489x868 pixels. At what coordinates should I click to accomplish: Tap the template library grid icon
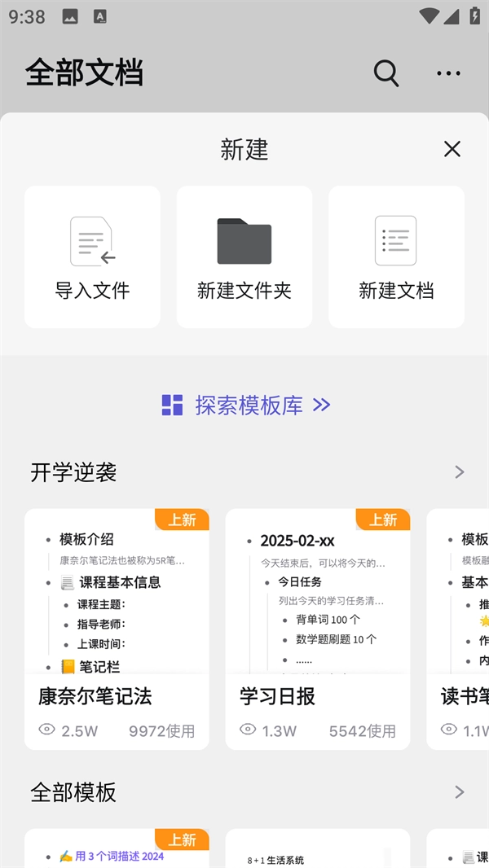pos(172,405)
